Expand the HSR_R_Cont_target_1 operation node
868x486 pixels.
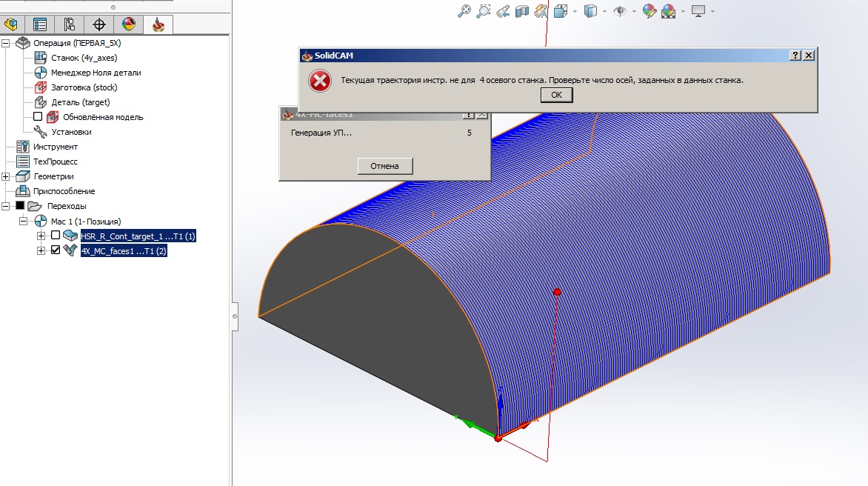click(x=41, y=236)
